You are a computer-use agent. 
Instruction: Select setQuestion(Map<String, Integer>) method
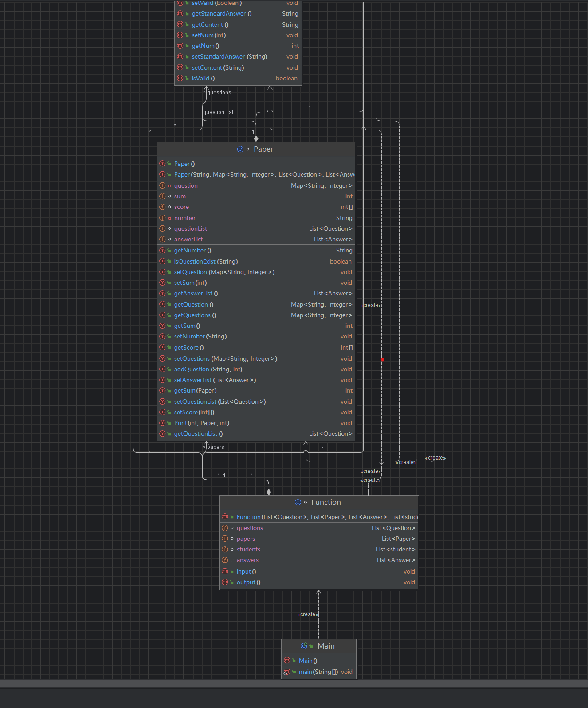pyautogui.click(x=256, y=272)
